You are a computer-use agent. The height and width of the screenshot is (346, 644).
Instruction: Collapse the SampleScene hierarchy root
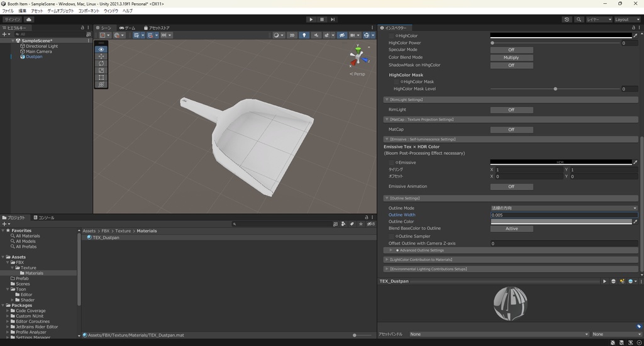13,41
